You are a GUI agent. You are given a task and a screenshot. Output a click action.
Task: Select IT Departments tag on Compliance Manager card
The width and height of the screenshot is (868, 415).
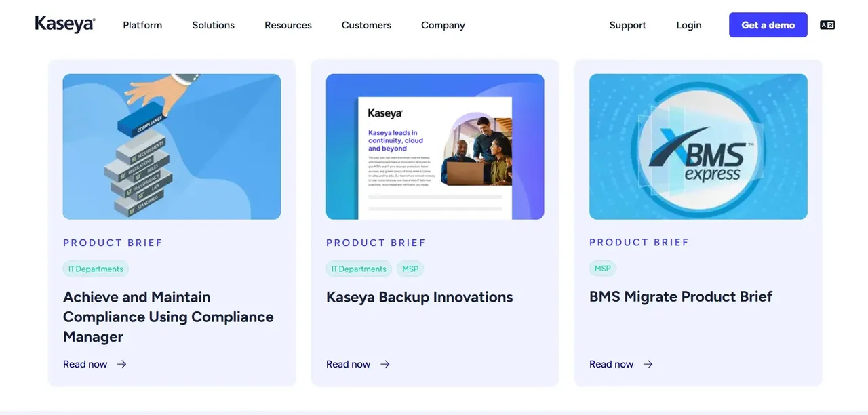click(x=96, y=269)
